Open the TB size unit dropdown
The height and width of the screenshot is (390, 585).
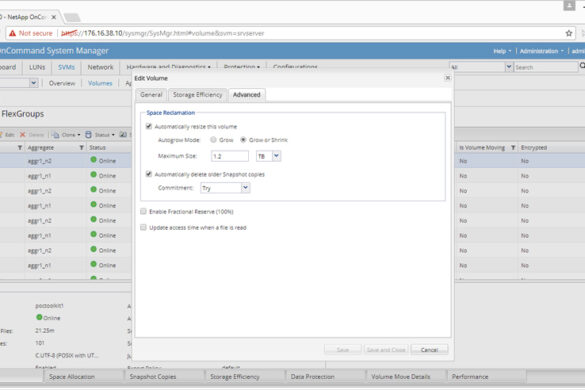coord(276,156)
